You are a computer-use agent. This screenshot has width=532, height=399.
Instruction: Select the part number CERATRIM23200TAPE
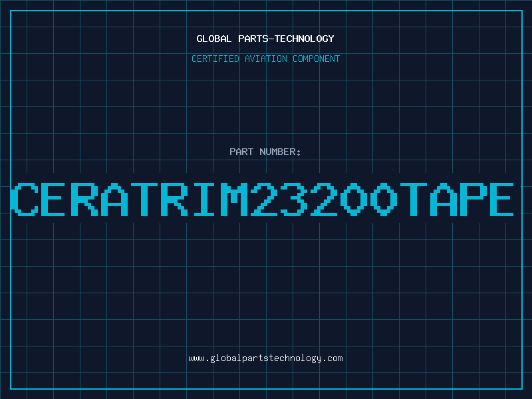262,199
